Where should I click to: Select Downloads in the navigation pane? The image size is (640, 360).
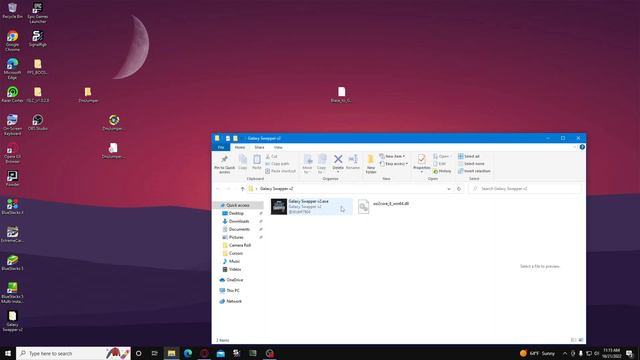[239, 221]
